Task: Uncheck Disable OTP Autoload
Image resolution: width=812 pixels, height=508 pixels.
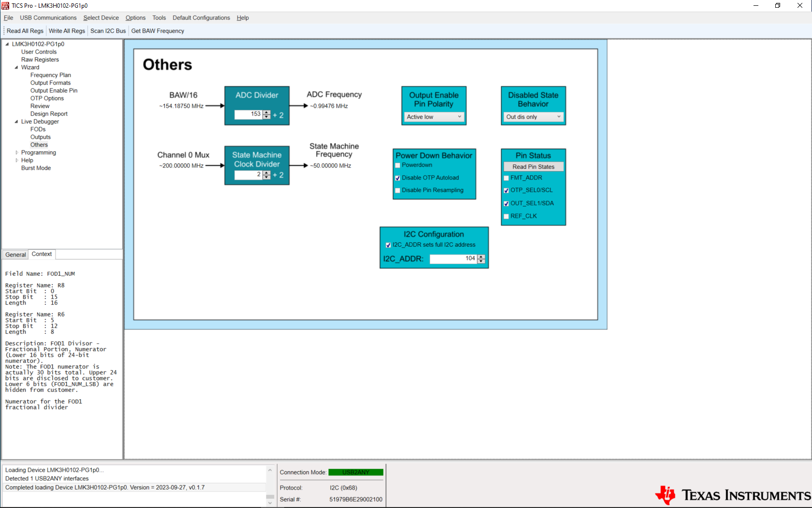Action: pyautogui.click(x=398, y=178)
